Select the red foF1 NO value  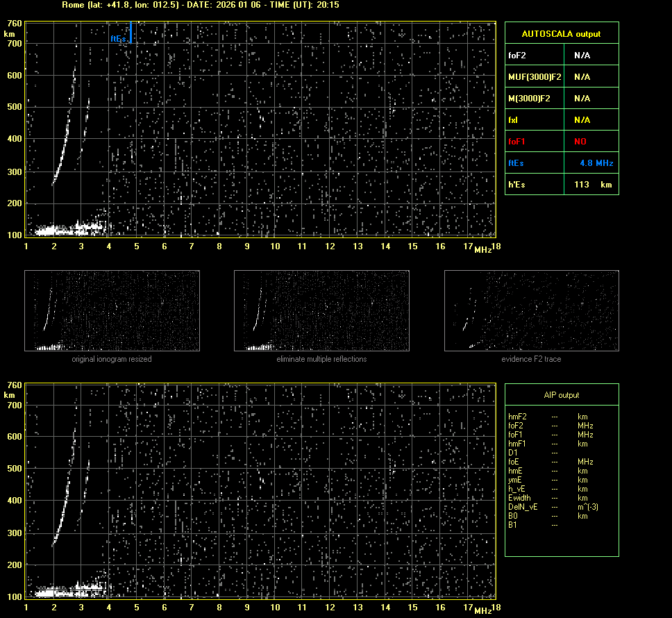click(580, 142)
